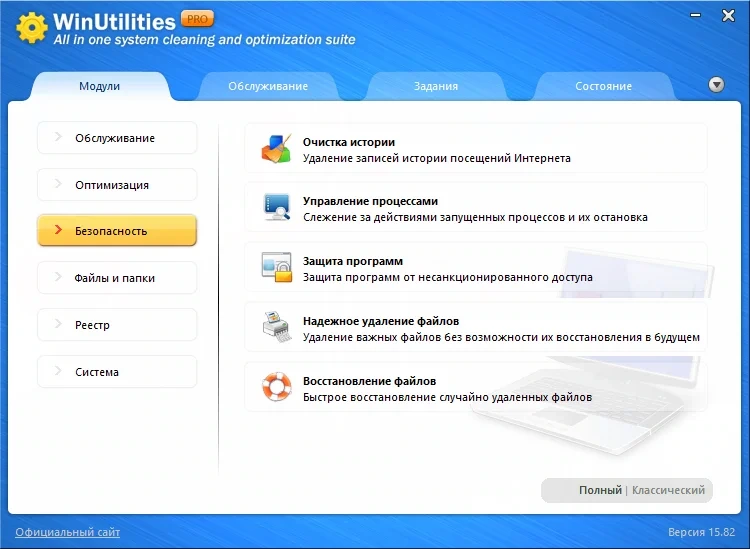The width and height of the screenshot is (750, 549).
Task: Switch to Классический view mode
Action: [x=668, y=490]
